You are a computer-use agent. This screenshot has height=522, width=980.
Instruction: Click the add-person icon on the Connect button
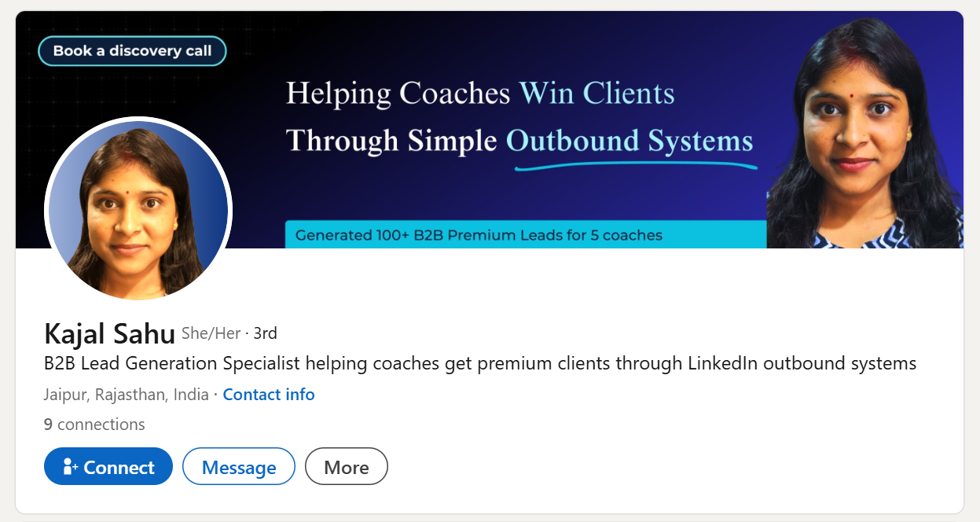[x=70, y=467]
